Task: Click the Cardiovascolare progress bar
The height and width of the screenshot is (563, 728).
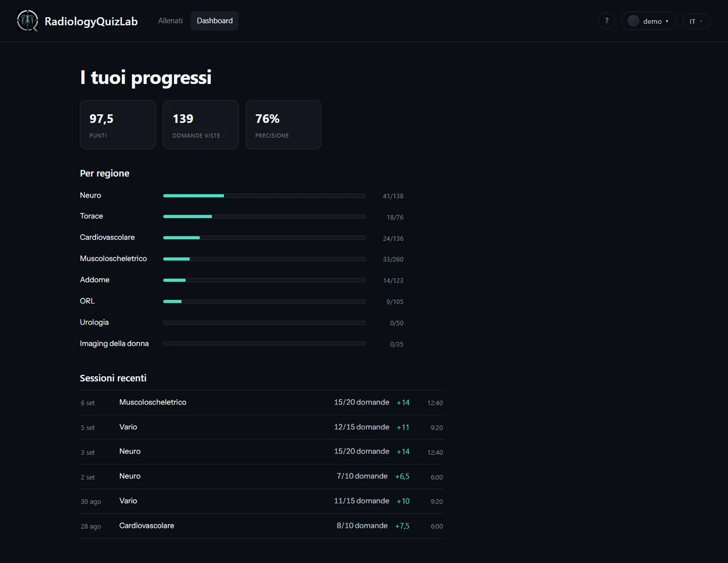Action: (264, 238)
